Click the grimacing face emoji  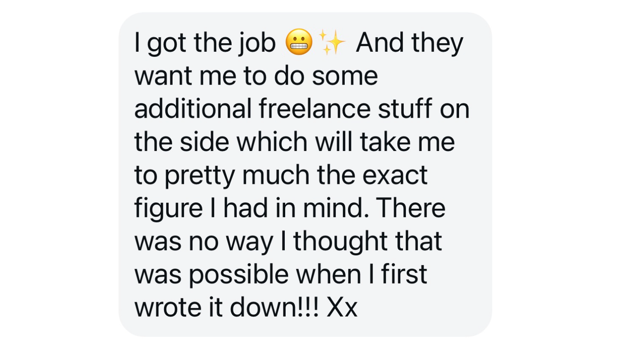tap(299, 42)
